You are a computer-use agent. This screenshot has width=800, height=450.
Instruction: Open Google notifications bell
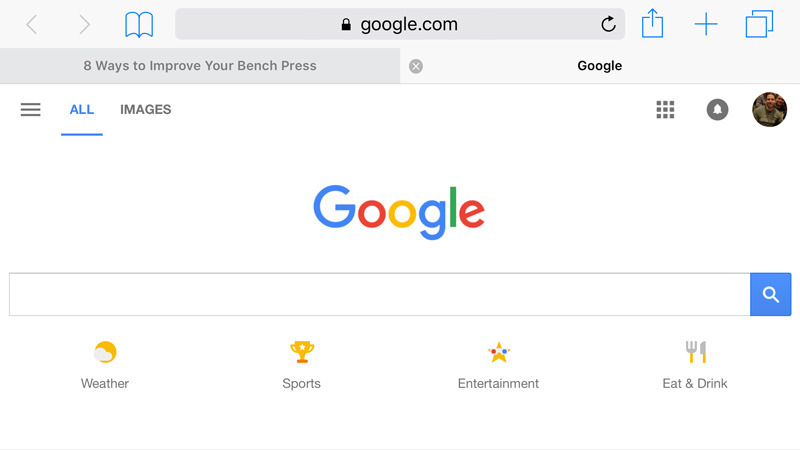pos(717,110)
